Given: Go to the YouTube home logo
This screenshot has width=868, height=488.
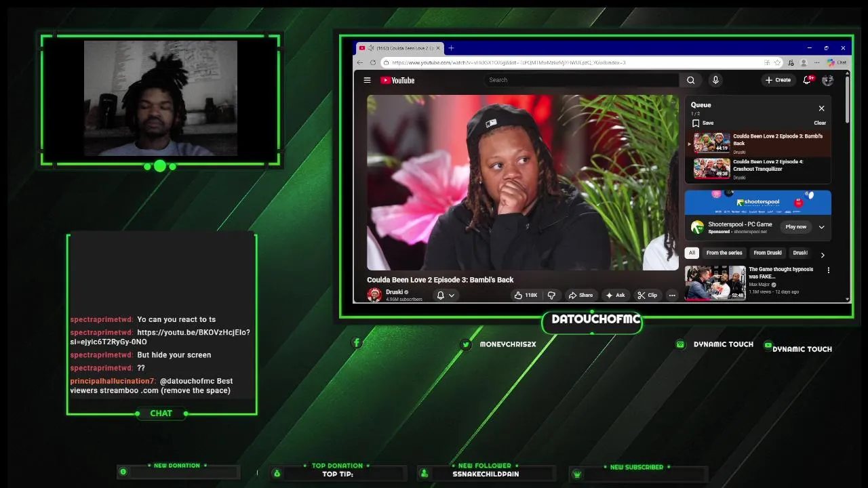Looking at the screenshot, I should [397, 80].
